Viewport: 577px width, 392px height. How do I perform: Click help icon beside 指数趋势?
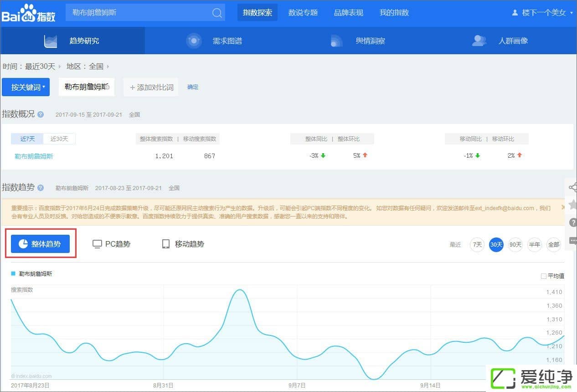click(41, 188)
